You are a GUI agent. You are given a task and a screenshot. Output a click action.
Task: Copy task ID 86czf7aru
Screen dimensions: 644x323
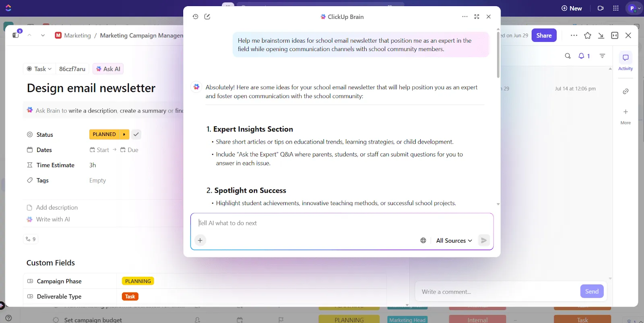[x=72, y=69]
